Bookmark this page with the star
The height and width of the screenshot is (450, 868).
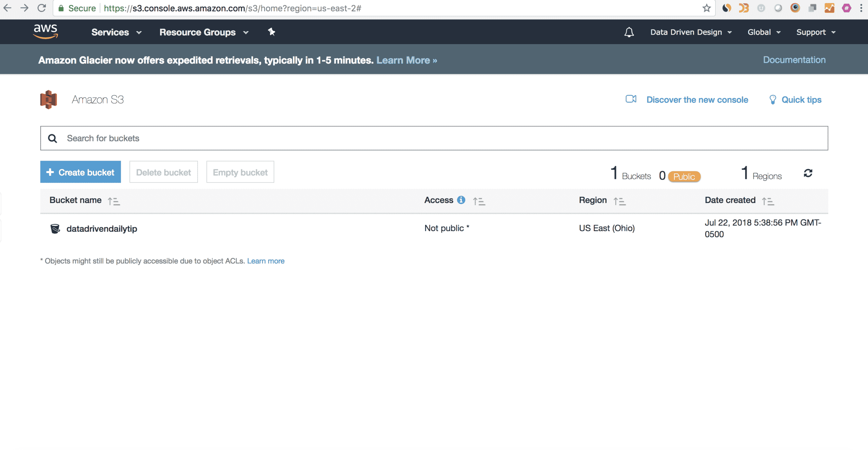[x=707, y=8]
